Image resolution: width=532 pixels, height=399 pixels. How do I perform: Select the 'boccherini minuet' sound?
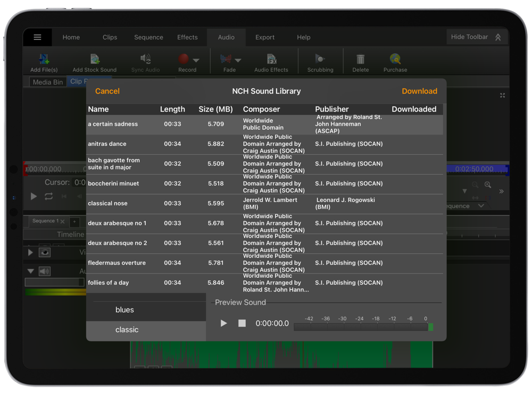pyautogui.click(x=264, y=184)
